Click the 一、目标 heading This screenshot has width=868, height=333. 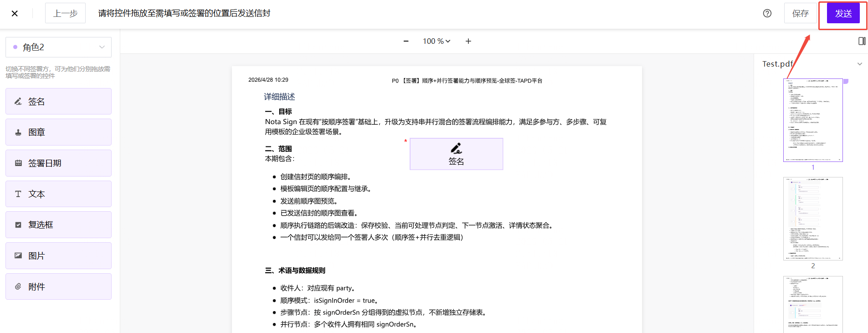278,112
